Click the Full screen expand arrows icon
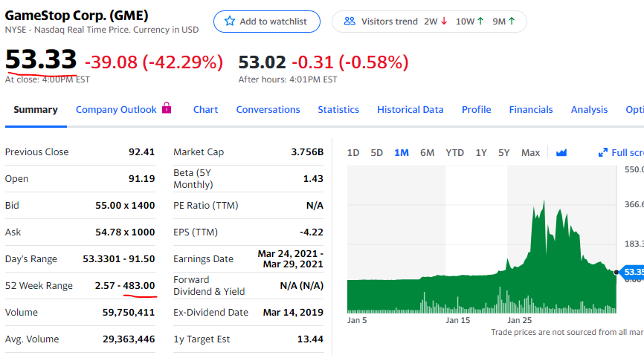 click(603, 153)
